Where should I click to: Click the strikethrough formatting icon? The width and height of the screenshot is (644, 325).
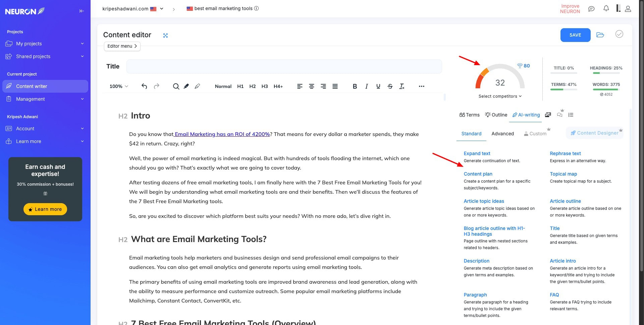coord(390,86)
